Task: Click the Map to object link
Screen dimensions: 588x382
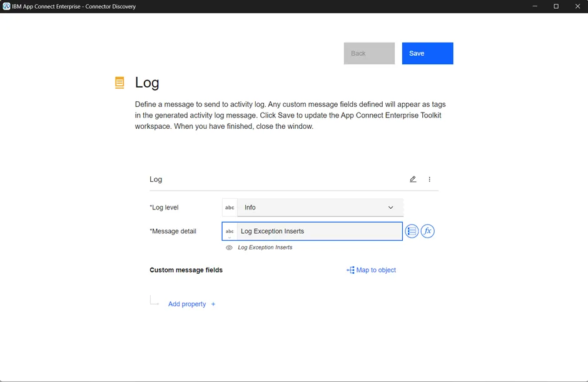Action: coord(376,270)
